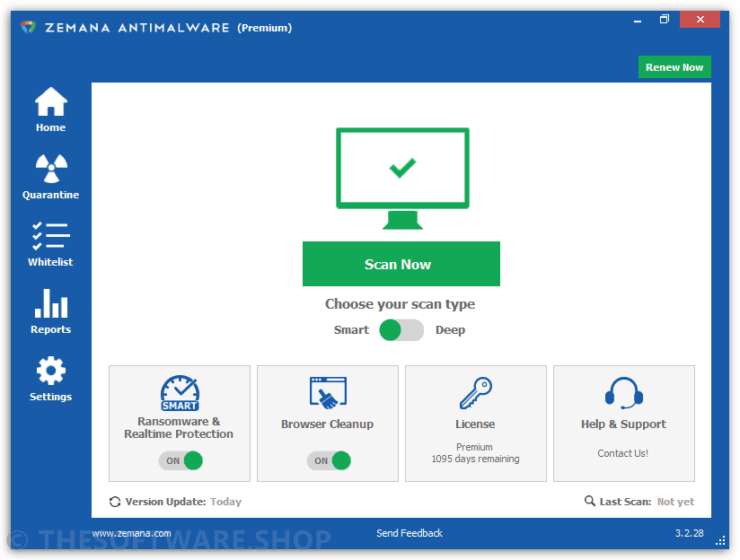Screen dimensions: 740x560
Task: Turn off the Browser Cleanup switch
Action: pos(329,460)
